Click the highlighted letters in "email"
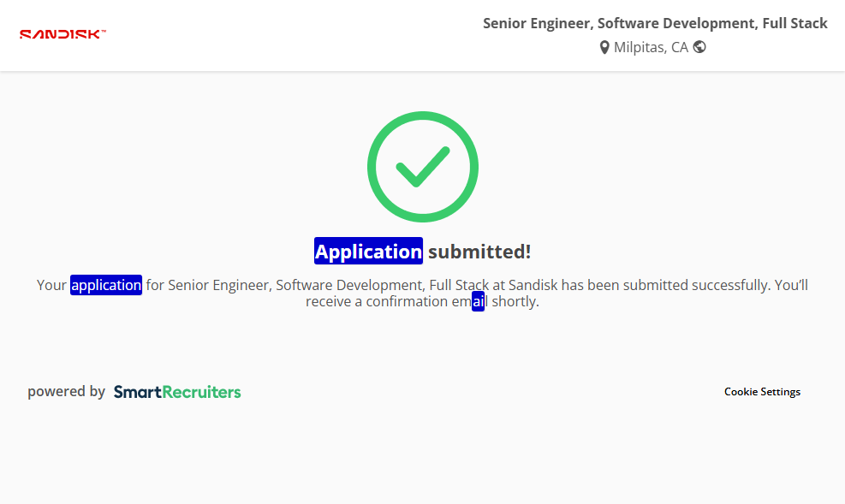 point(479,301)
